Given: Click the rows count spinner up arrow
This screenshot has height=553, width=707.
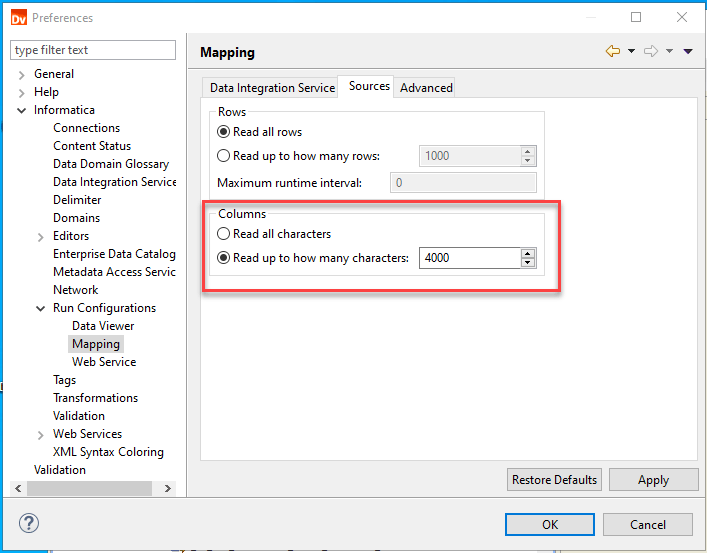Looking at the screenshot, I should [528, 151].
